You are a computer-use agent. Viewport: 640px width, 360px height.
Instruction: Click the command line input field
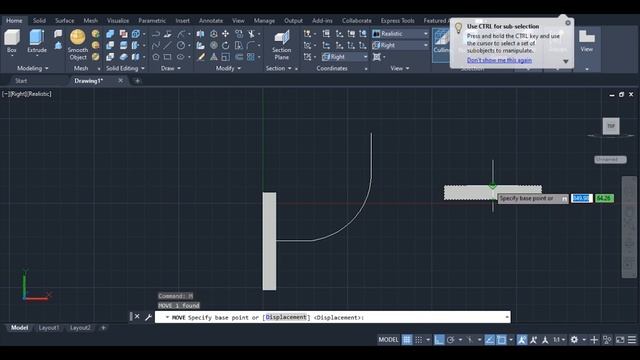(x=332, y=317)
